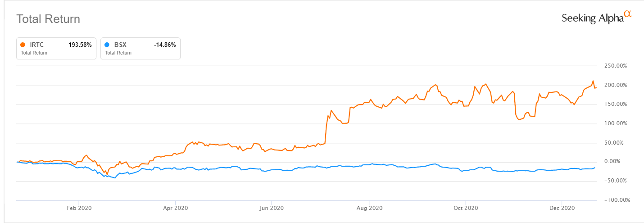
Task: Click the Jun 2020 axis label
Action: click(272, 208)
